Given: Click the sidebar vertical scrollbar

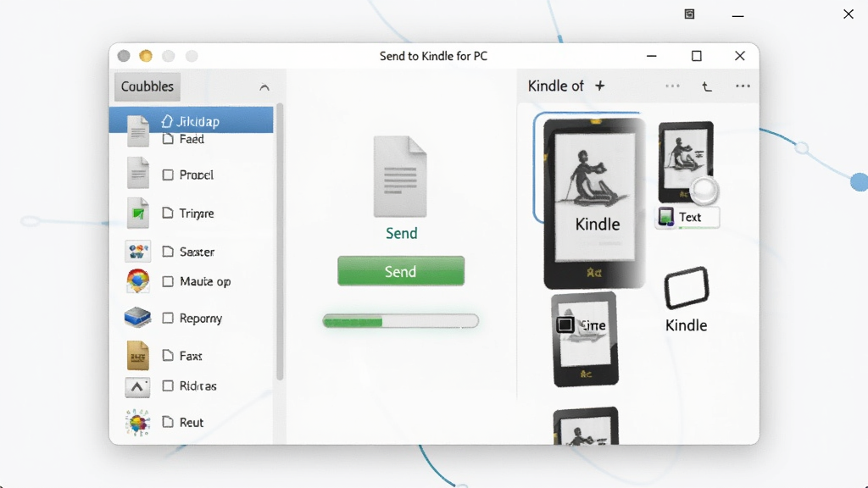Looking at the screenshot, I should coord(280,241).
